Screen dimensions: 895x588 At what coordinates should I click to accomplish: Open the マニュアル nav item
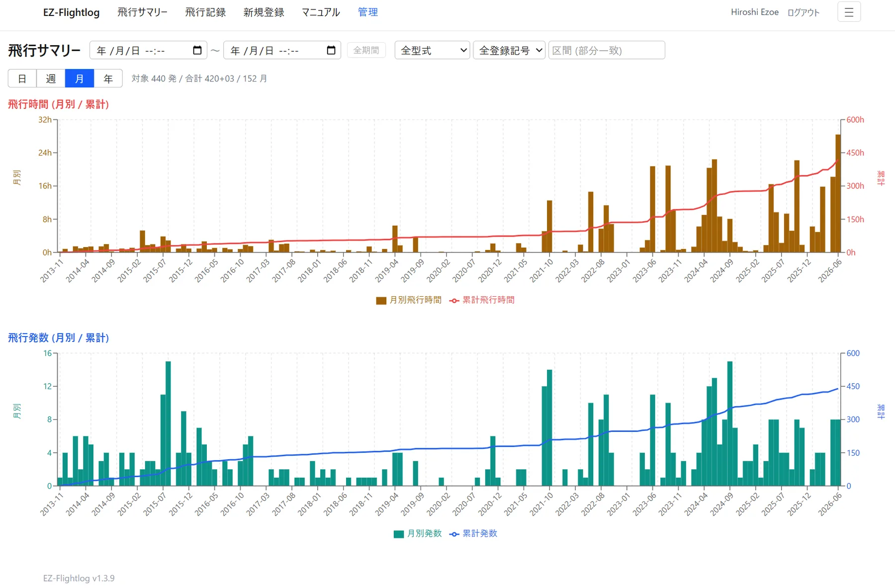click(321, 12)
